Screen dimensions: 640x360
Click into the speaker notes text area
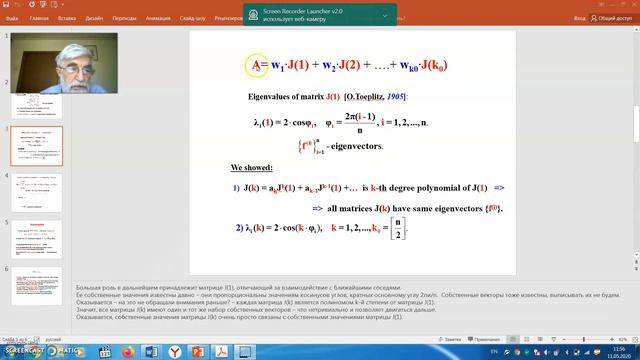[x=347, y=302]
